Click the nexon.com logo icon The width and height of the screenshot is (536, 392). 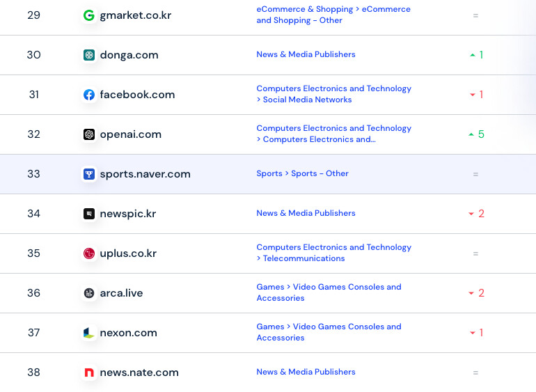pos(89,333)
